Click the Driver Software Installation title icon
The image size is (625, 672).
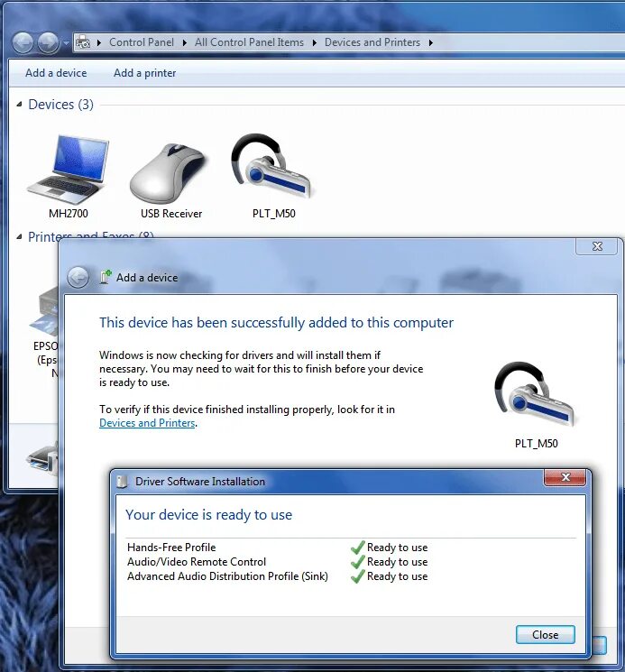coord(122,482)
